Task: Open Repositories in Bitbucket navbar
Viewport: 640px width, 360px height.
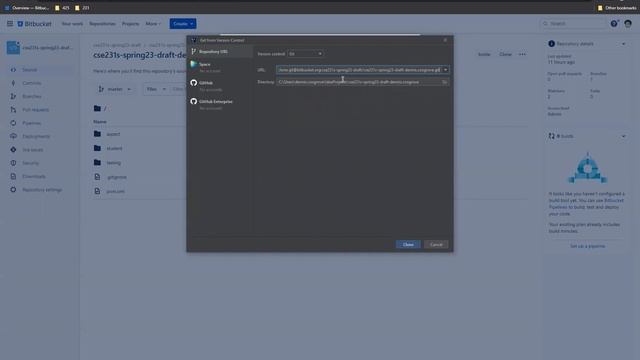Action: coord(102,24)
